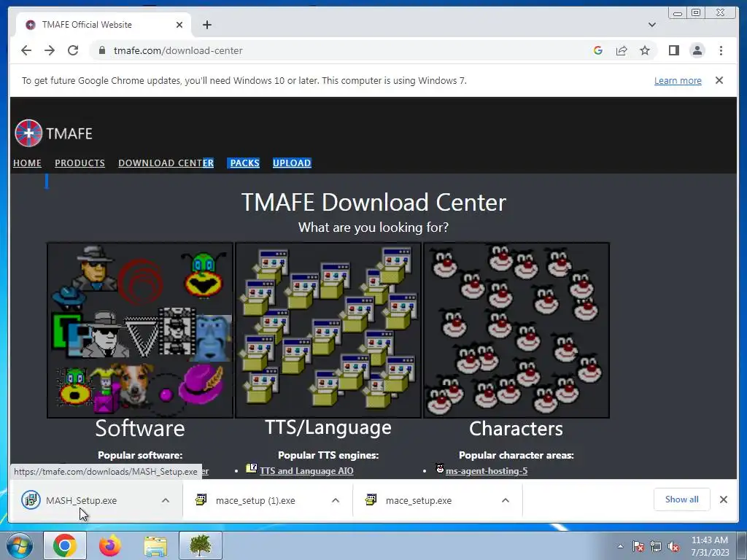Open Windows Explorer from the taskbar
This screenshot has width=747, height=560.
155,545
